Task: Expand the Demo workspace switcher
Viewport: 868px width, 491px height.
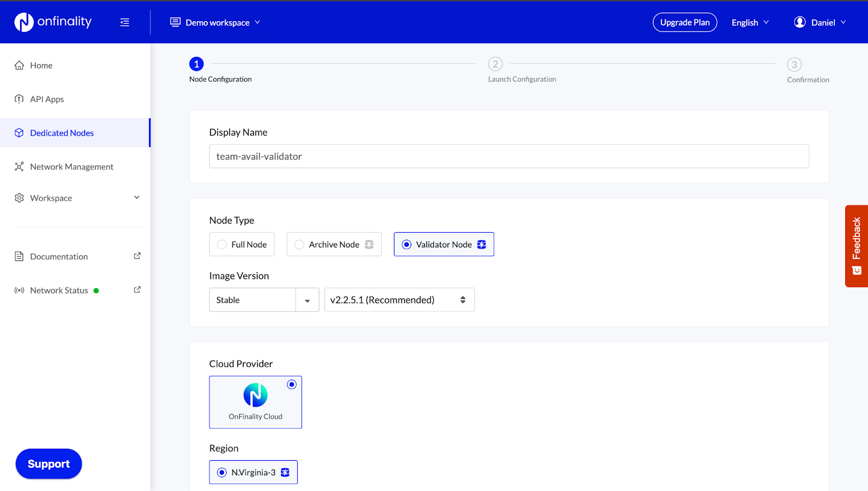Action: (215, 22)
